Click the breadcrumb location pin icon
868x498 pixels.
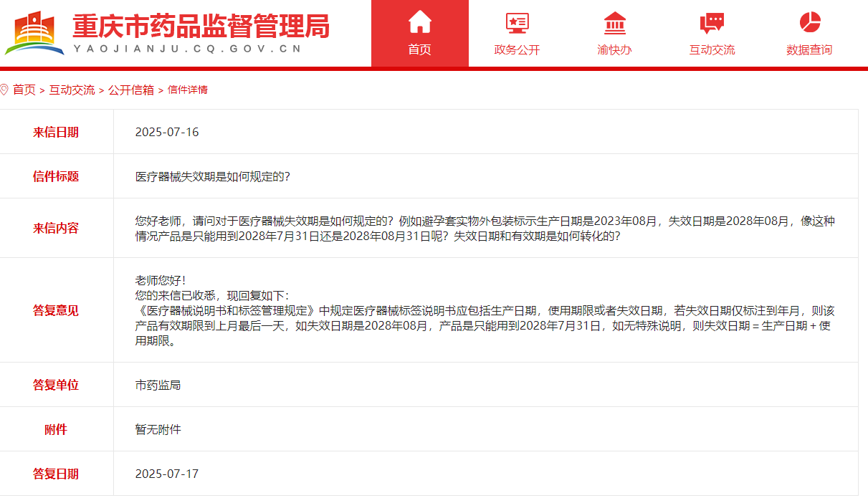point(4,90)
